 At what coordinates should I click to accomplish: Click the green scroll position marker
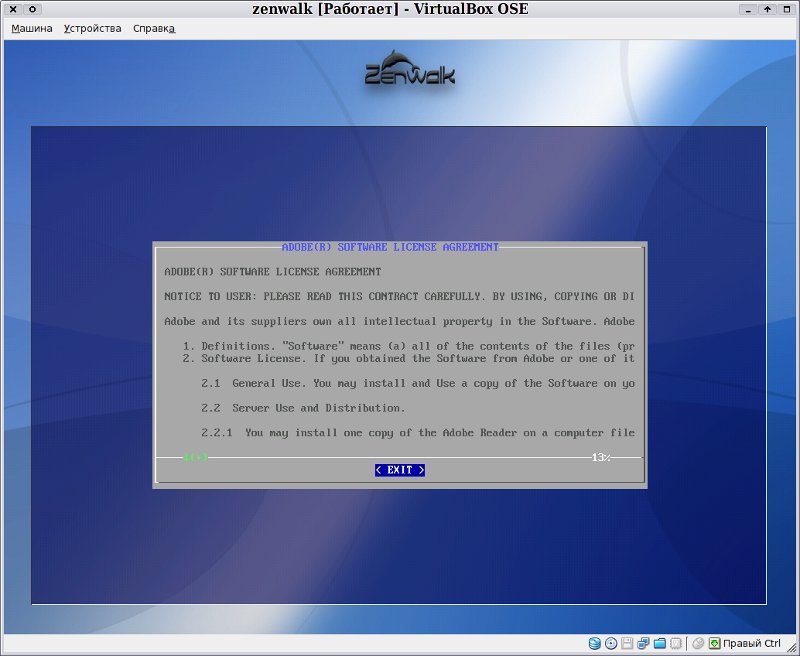(x=196, y=458)
